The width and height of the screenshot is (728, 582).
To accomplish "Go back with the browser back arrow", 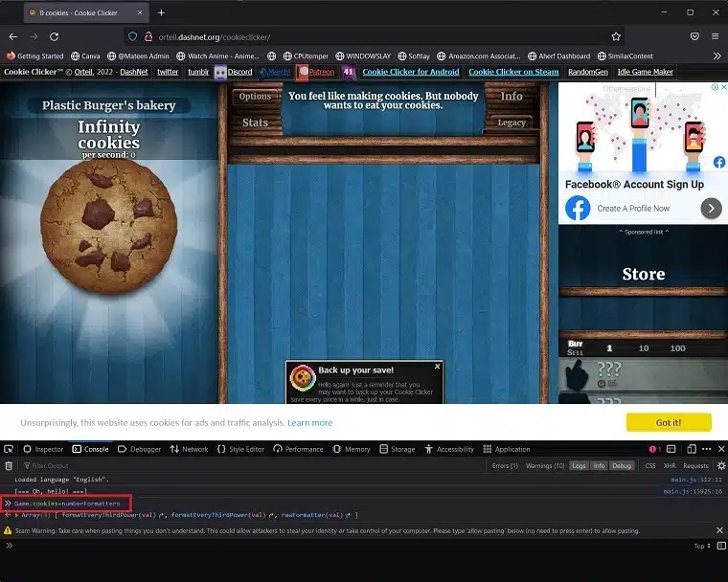I will click(x=13, y=36).
